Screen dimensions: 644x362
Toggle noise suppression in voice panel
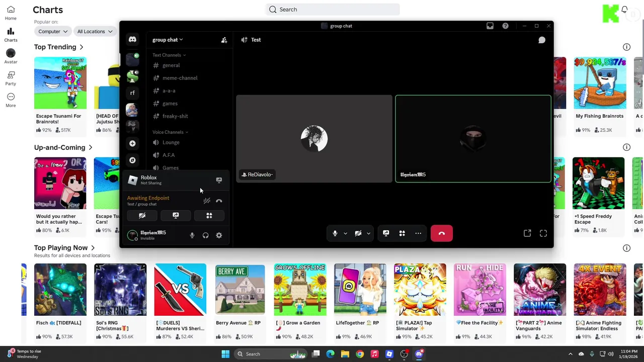tap(207, 201)
